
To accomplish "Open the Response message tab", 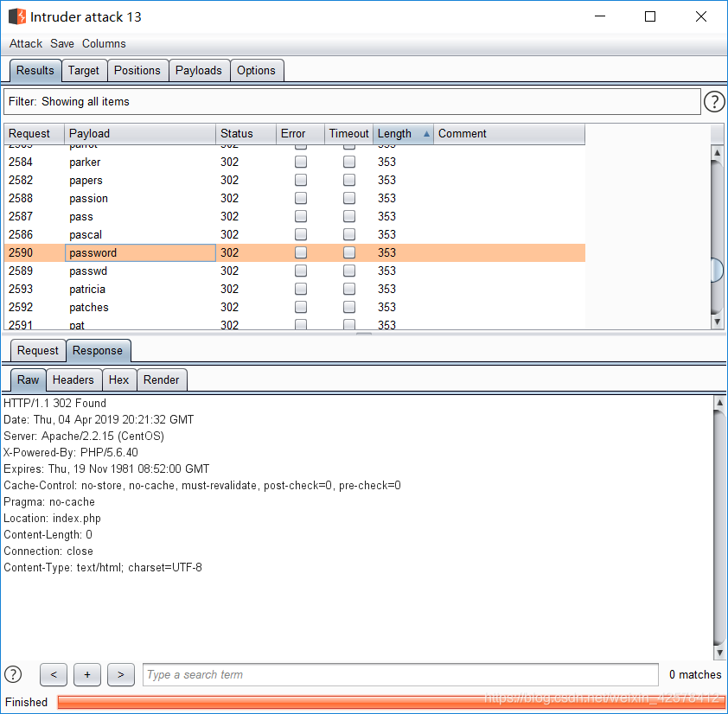I will coord(98,350).
